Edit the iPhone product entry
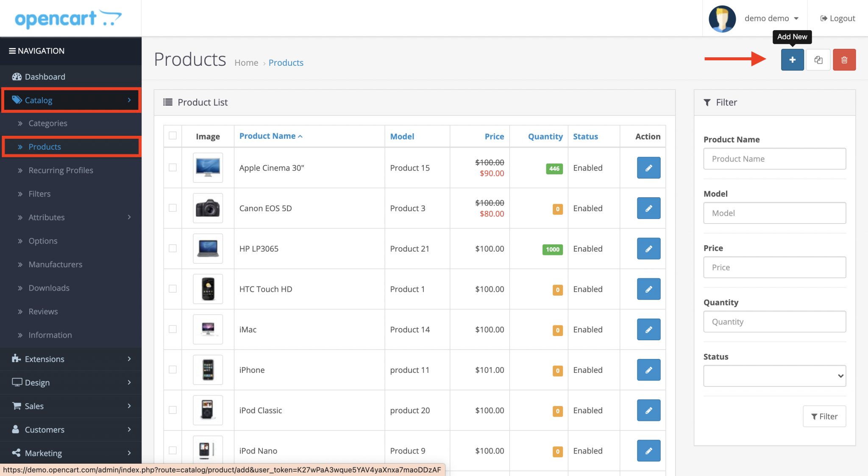The image size is (868, 476). 648,370
